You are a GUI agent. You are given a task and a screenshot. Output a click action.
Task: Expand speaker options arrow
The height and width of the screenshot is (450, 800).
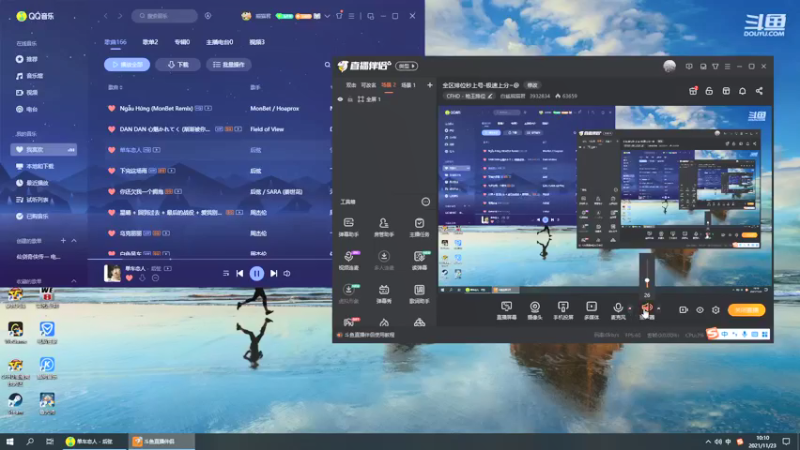[x=659, y=309]
